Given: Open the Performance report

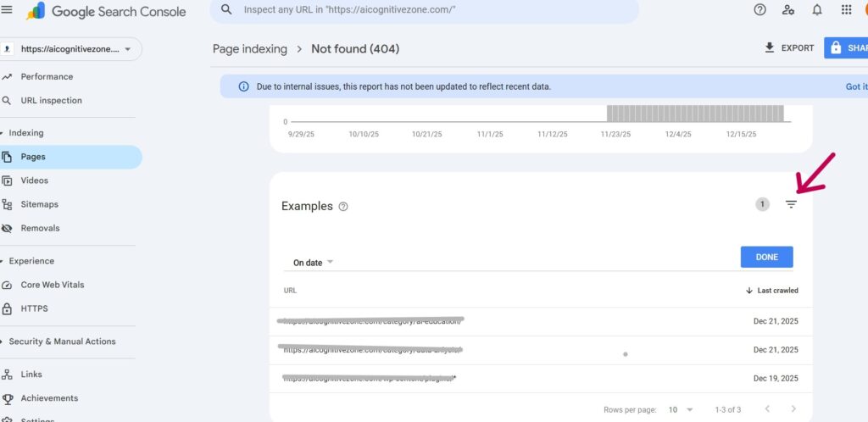Looking at the screenshot, I should tap(47, 76).
